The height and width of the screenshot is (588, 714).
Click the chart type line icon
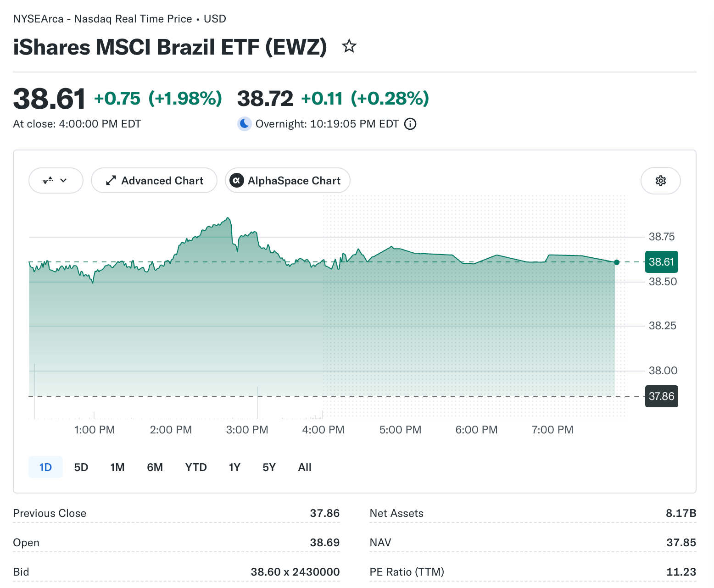coord(48,181)
